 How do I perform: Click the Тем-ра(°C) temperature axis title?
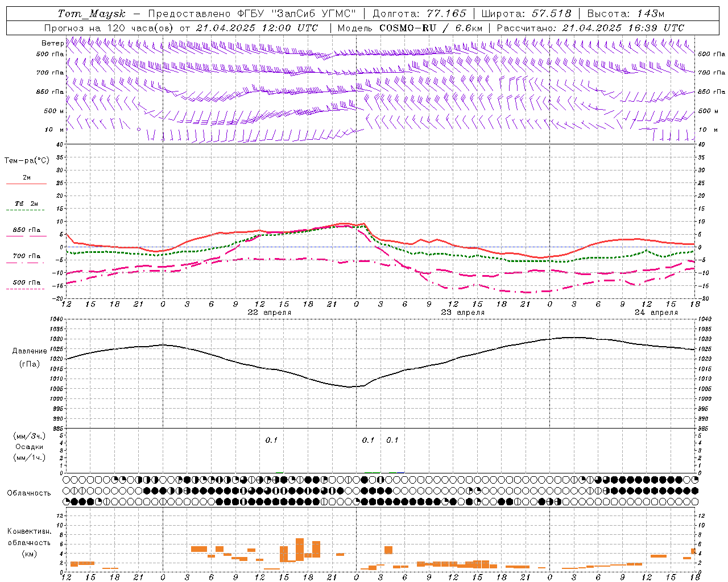point(27,161)
